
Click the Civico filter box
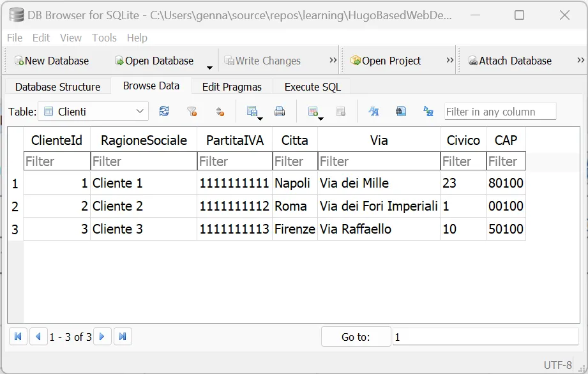click(463, 161)
